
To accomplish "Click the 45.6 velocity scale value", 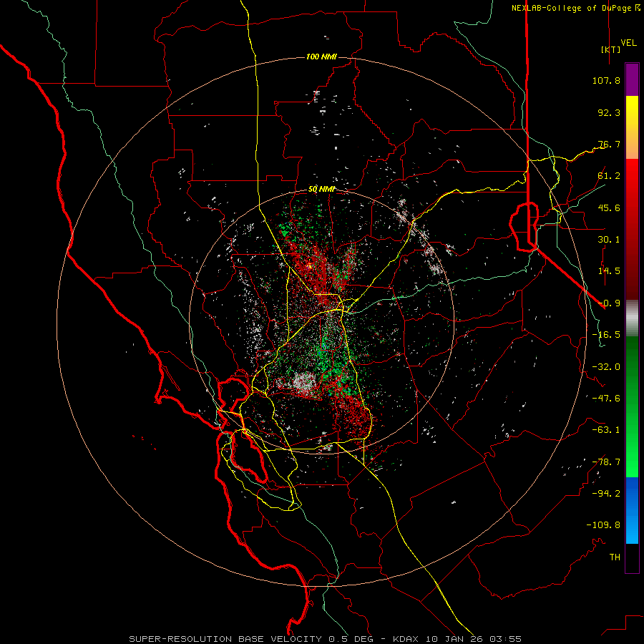I will [609, 208].
